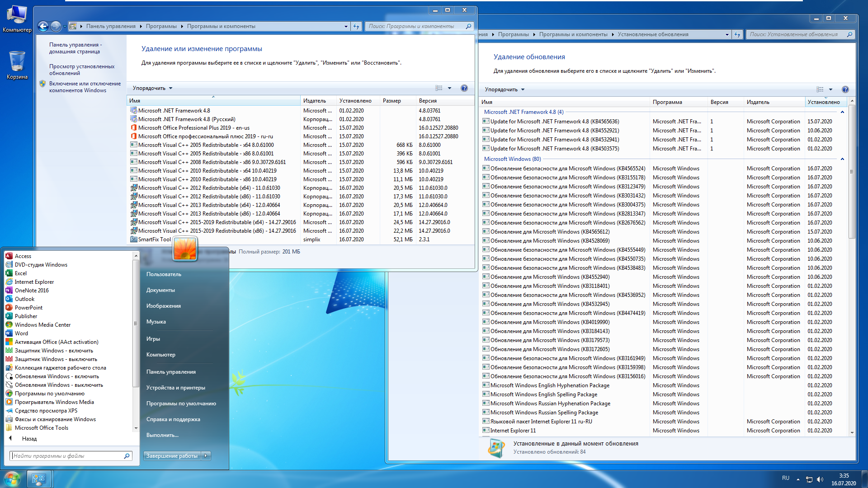Click Защитник Windows - включить
868x488 pixels.
(53, 351)
